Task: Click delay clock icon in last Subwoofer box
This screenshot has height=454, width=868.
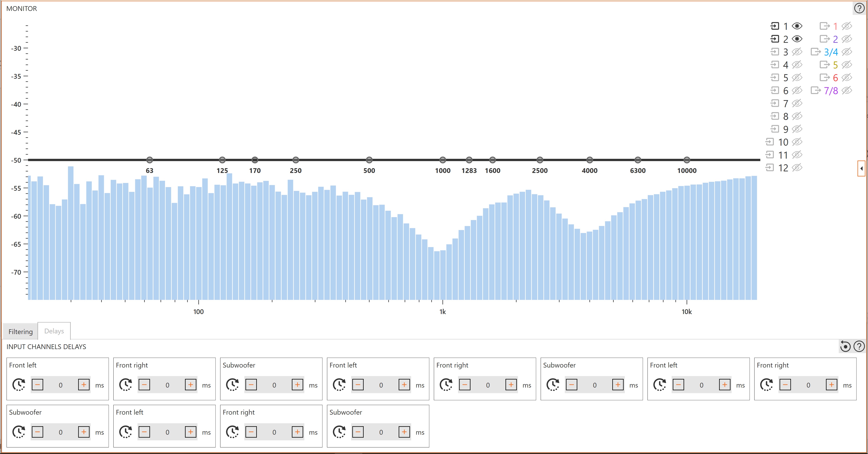Action: (x=339, y=432)
